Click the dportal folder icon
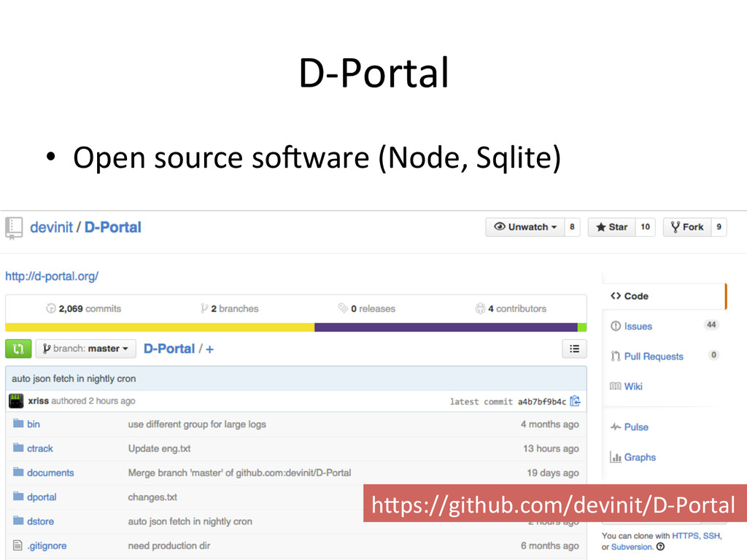 pos(18,496)
